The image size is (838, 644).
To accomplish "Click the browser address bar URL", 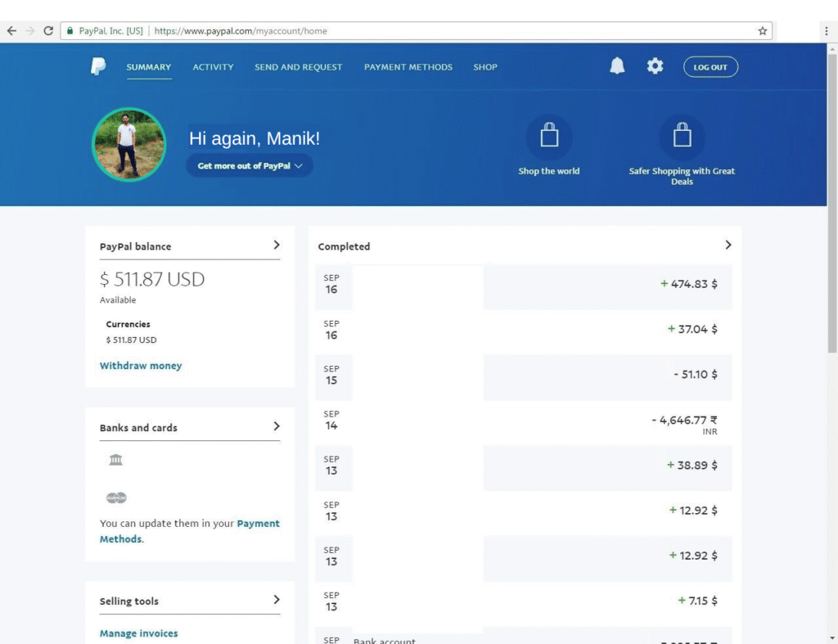I will click(241, 31).
